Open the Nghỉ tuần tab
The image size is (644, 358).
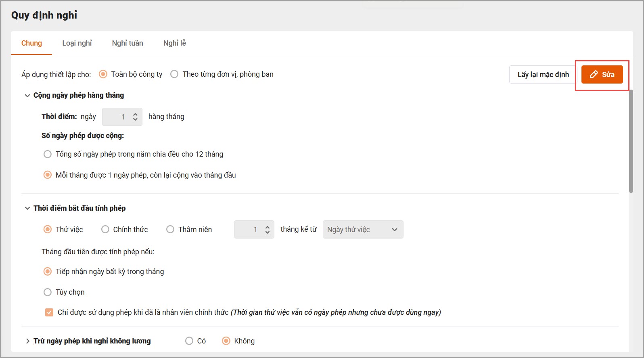pos(128,43)
